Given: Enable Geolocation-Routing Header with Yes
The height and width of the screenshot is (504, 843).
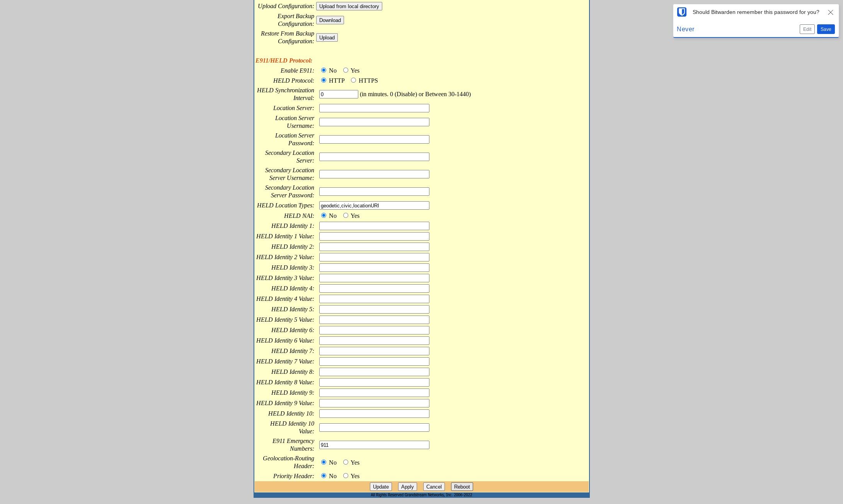Looking at the screenshot, I should click(346, 462).
